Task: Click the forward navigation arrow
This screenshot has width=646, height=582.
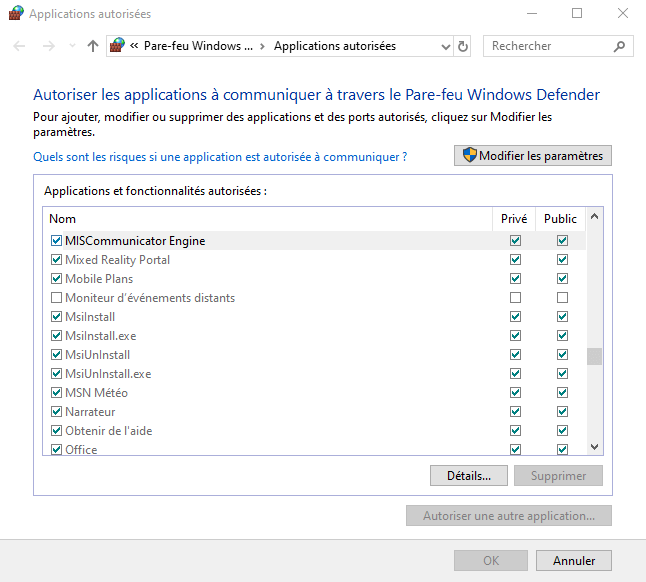Action: 47,46
